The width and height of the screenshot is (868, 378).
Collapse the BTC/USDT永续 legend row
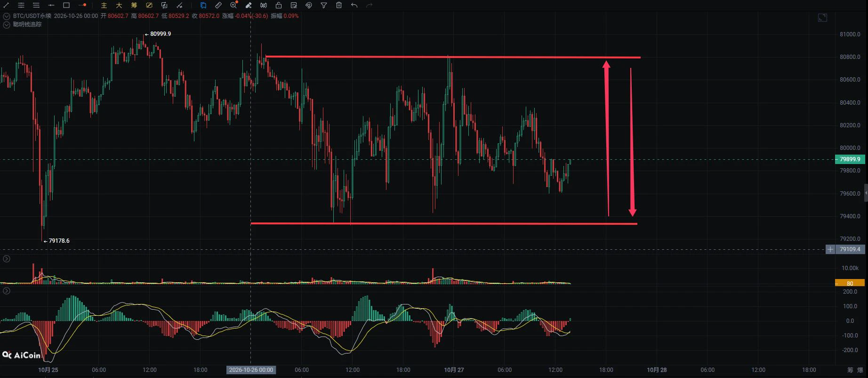[7, 16]
